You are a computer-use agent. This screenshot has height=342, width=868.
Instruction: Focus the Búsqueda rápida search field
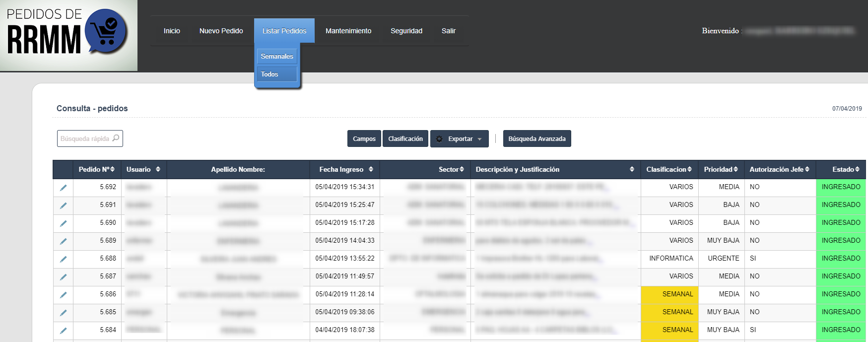tap(90, 138)
